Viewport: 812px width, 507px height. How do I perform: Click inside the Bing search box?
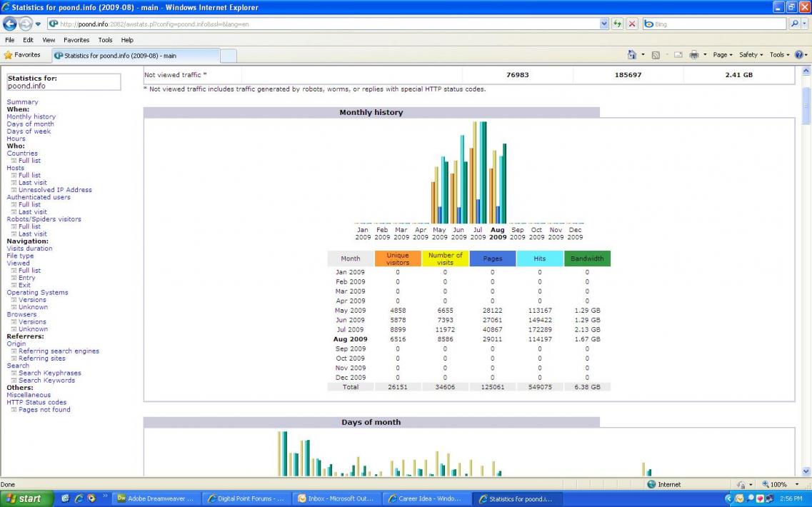coord(714,24)
